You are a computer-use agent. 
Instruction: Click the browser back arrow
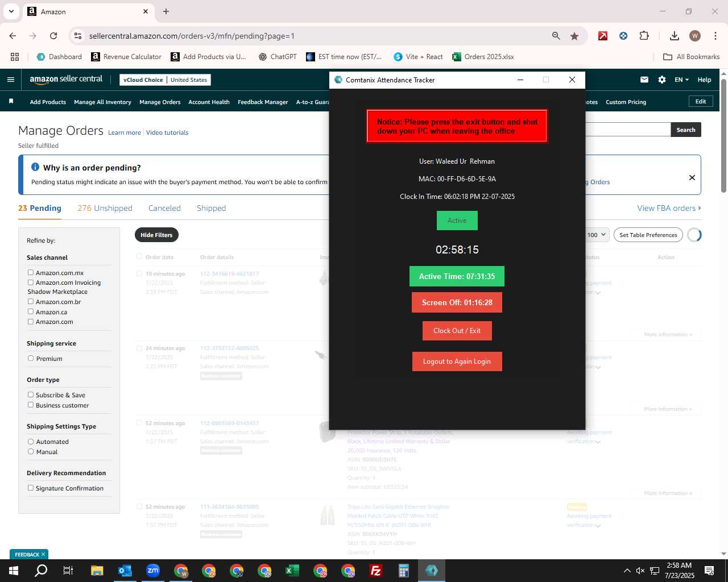click(x=13, y=36)
